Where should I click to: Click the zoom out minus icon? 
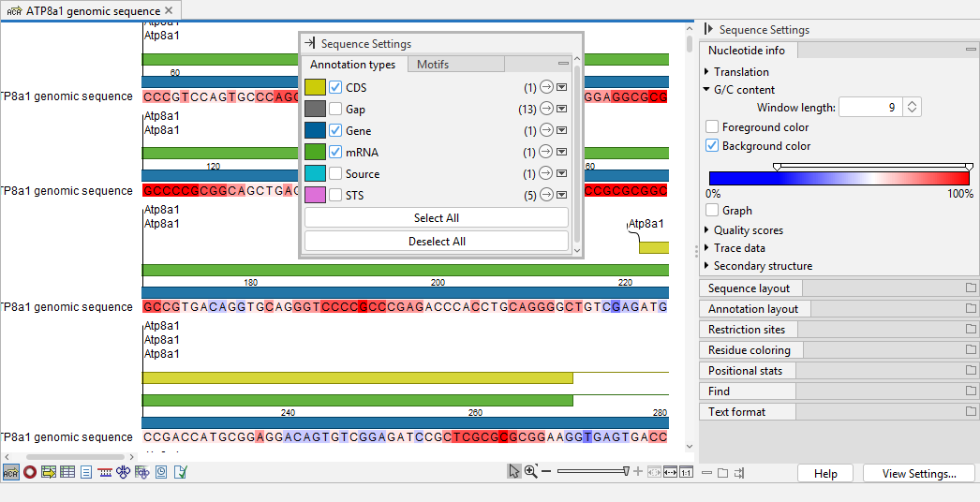click(x=546, y=471)
